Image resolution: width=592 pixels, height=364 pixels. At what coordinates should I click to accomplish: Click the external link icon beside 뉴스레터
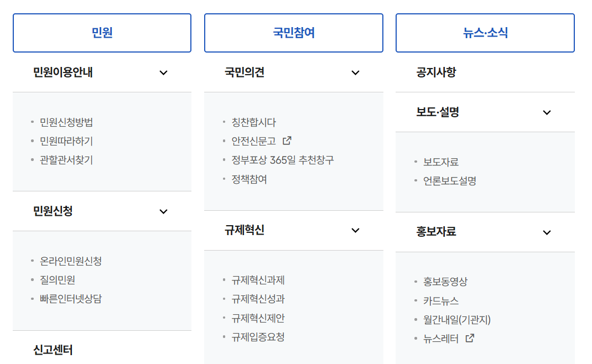(469, 337)
